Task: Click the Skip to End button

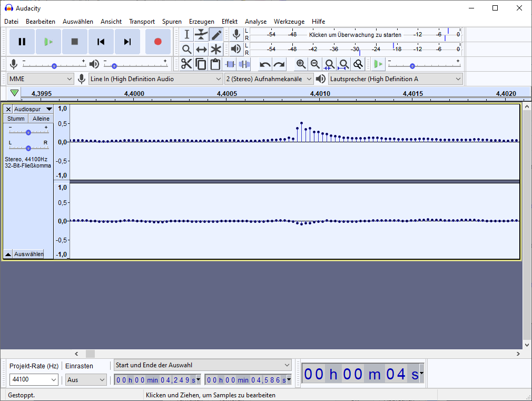Action: coord(127,42)
